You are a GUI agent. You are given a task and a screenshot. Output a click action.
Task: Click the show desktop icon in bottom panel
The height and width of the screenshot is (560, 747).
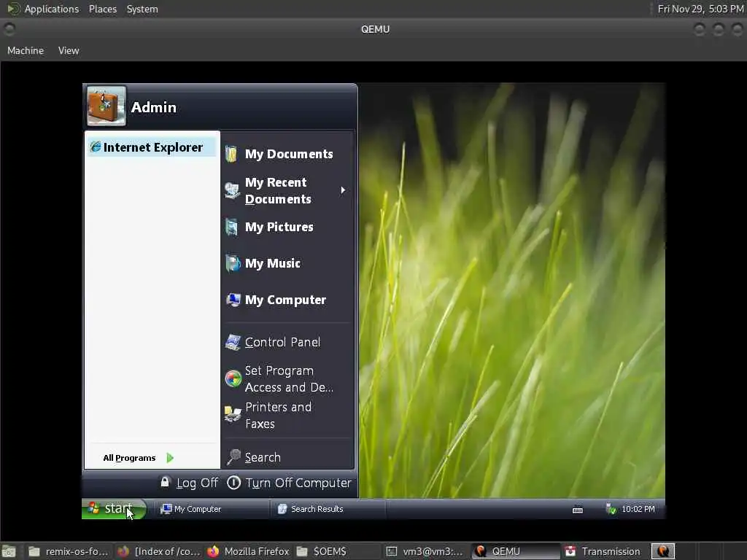9,551
